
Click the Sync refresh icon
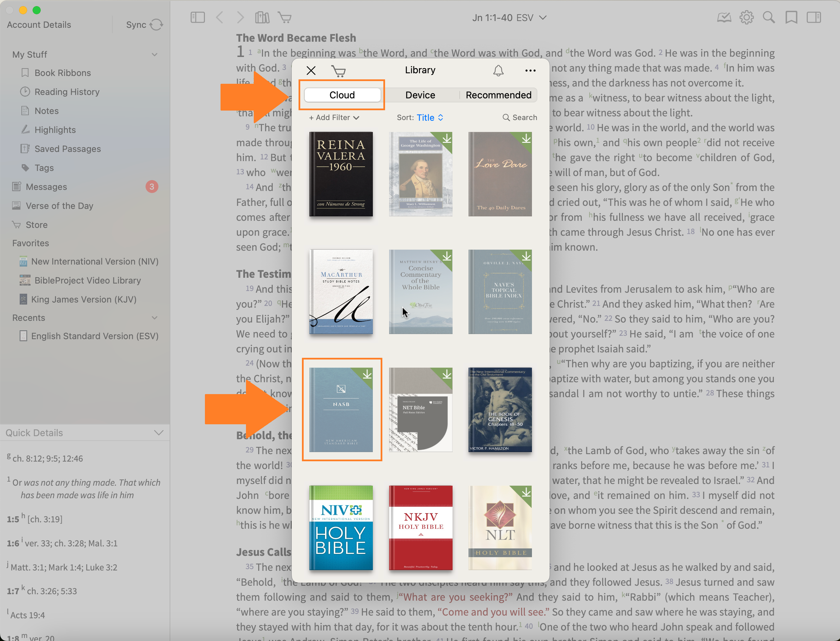click(x=156, y=25)
